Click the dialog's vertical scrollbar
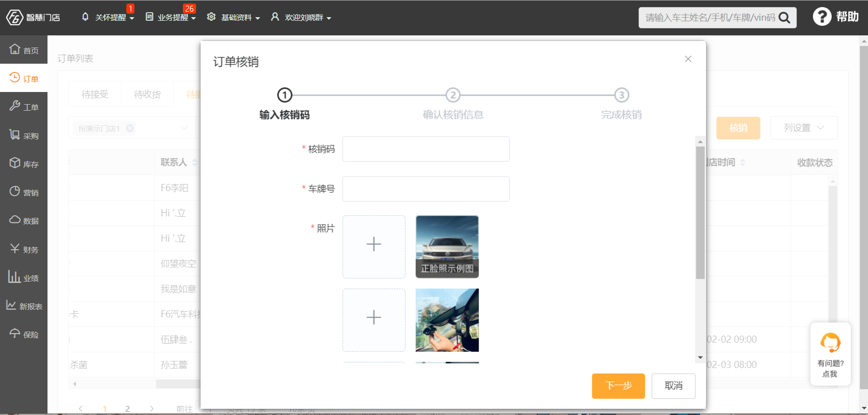This screenshot has height=415, width=868. pyautogui.click(x=700, y=212)
